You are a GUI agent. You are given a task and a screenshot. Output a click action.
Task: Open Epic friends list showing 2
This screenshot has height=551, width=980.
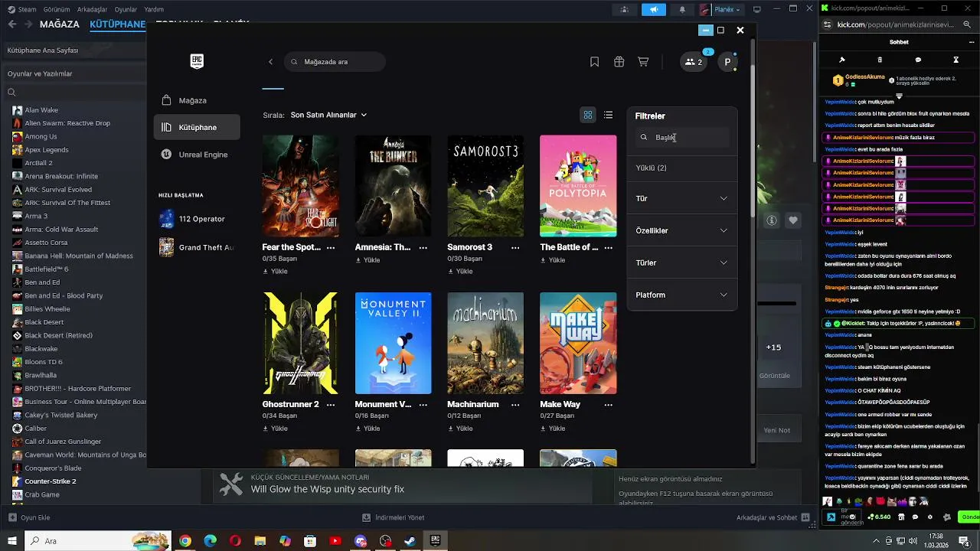[694, 62]
